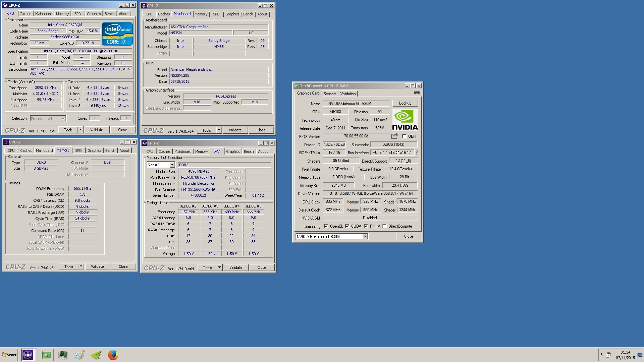Click the BIOS share/export icon in GPU-Z
644x362 pixels.
coord(394,136)
